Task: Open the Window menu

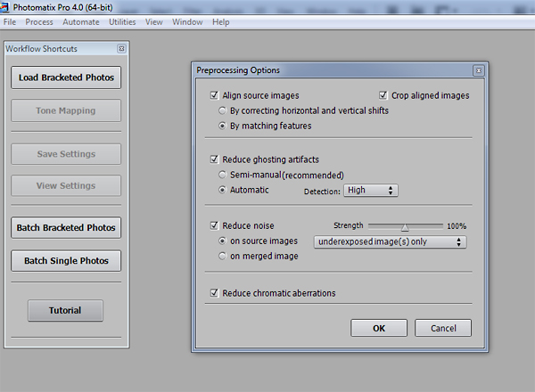Action: click(187, 22)
